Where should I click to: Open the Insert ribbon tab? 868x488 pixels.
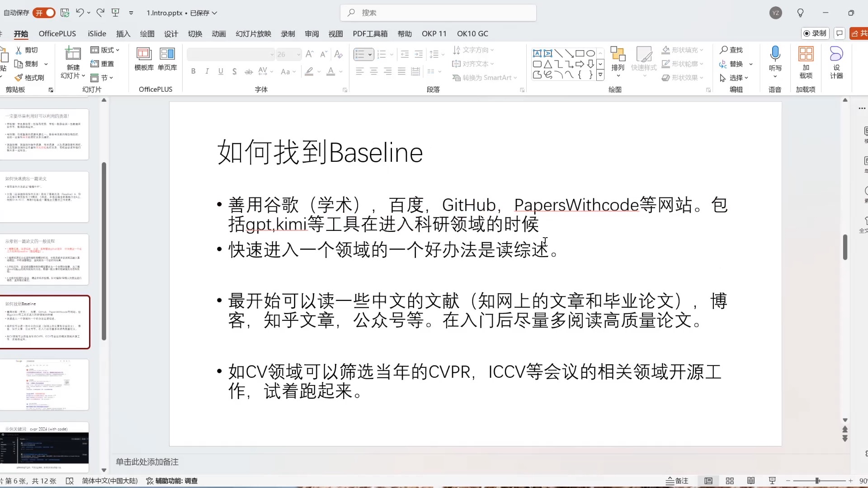point(123,33)
